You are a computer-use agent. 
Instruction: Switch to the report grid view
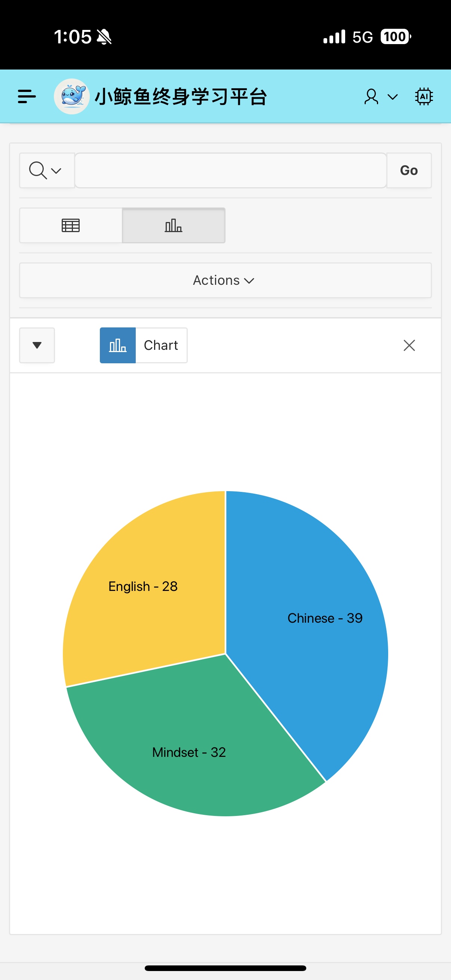click(x=71, y=226)
